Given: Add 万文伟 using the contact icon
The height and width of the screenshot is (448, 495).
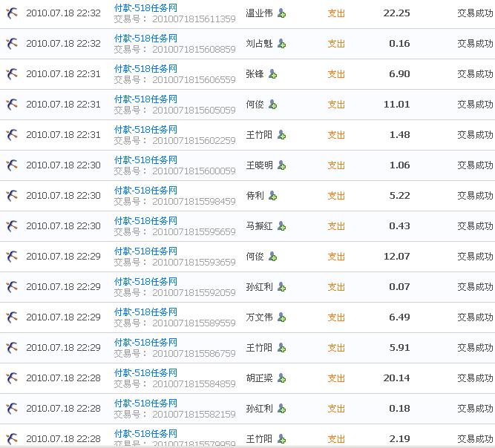Looking at the screenshot, I should (x=281, y=317).
